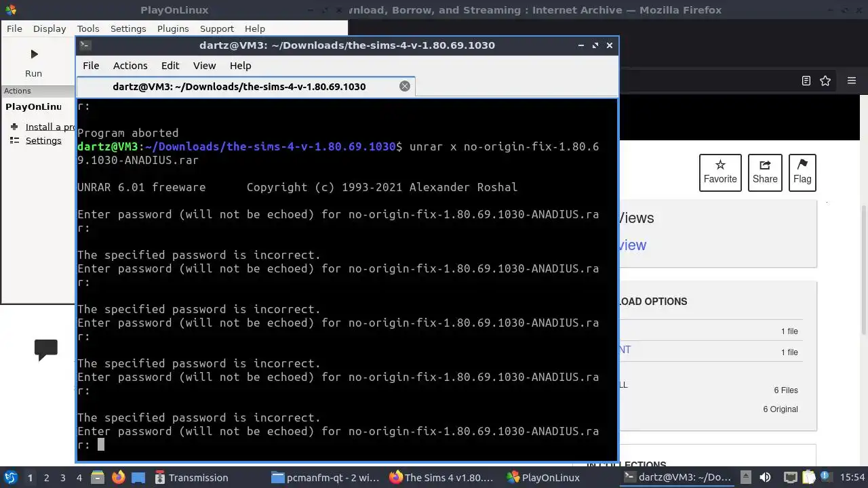Open the Display menu in PlayOnLinux

tap(50, 28)
